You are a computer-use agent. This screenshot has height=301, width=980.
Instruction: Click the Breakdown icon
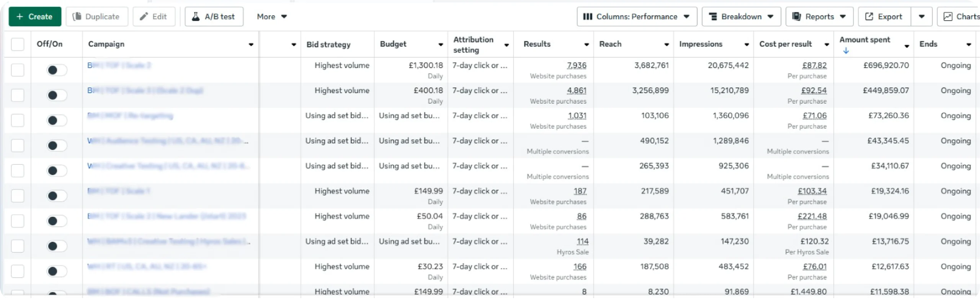click(x=713, y=16)
